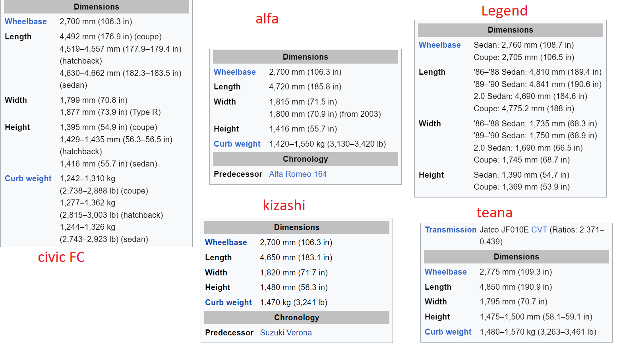Select the '1,820 mm (71.7 in)' width value
This screenshot has width=619, height=364.
(294, 273)
